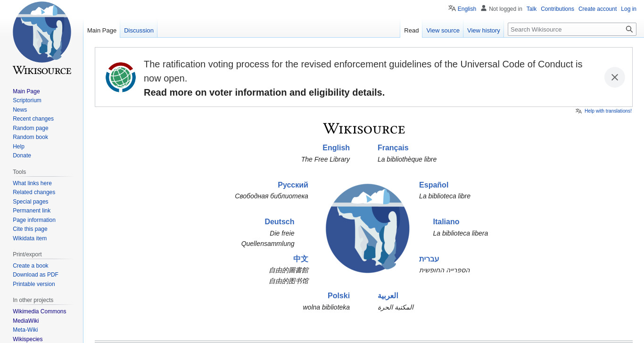The width and height of the screenshot is (644, 343).
Task: Open Special pages tool
Action: coord(31,202)
